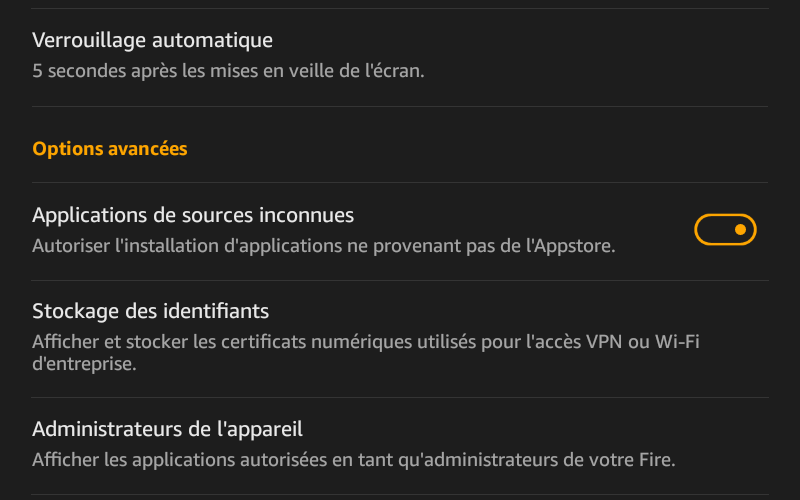Click the word 'Fire' in the administrators description
This screenshot has width=800, height=500.
[x=657, y=460]
